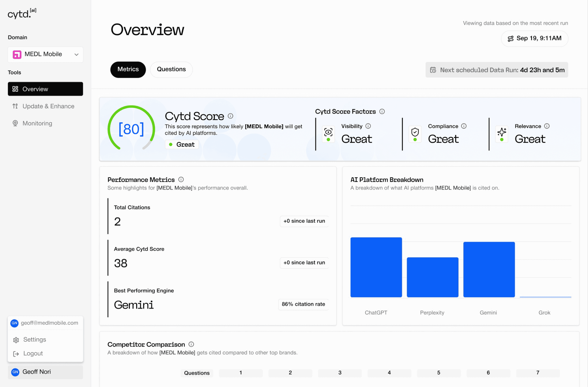Click the cytd.[ai] logo
The width and height of the screenshot is (588, 387).
tap(22, 14)
